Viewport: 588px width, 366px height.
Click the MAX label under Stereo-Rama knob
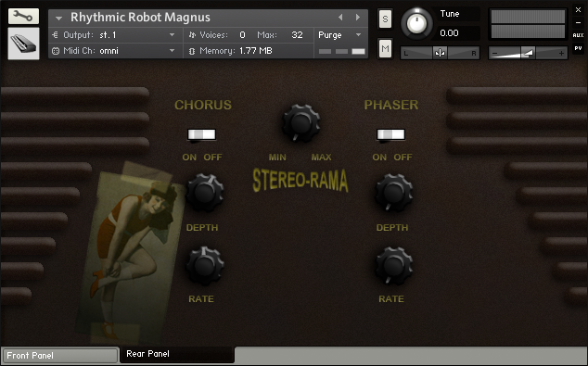coord(322,158)
